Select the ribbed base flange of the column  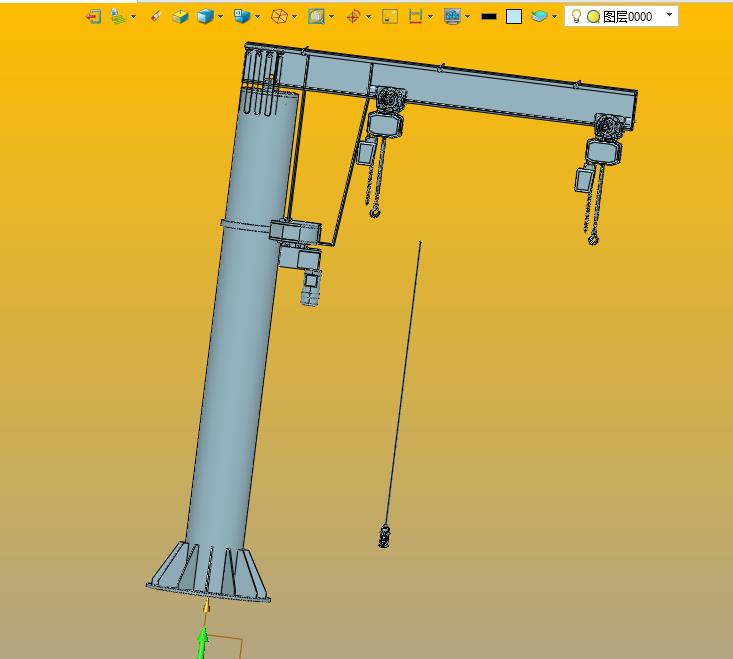click(x=208, y=573)
